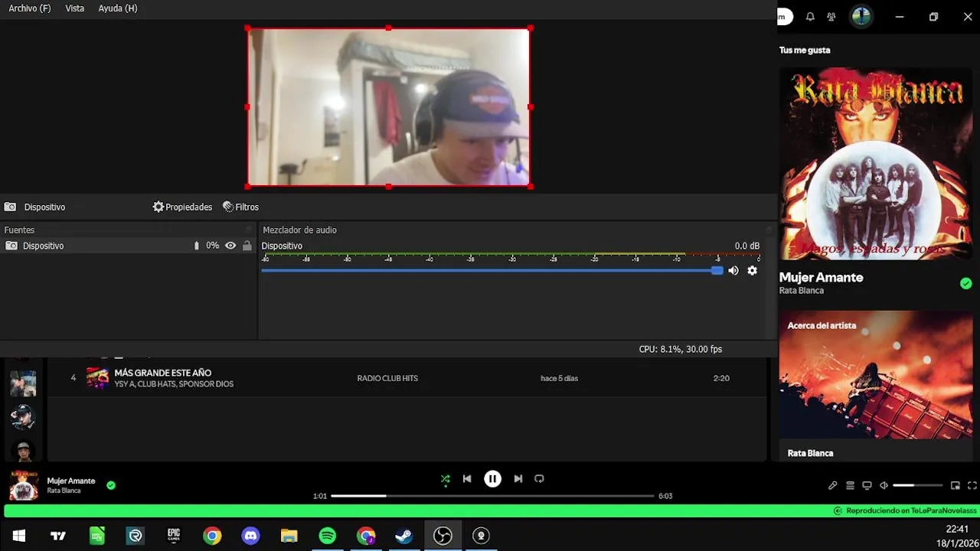The height and width of the screenshot is (551, 980).
Task: Open the Vista menu
Action: pyautogui.click(x=75, y=8)
